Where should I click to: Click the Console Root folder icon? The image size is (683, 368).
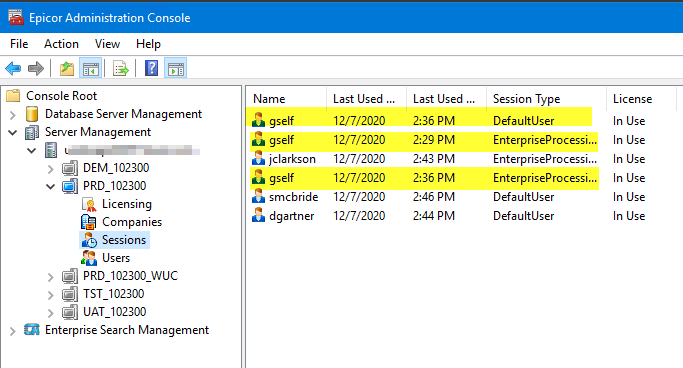(14, 95)
